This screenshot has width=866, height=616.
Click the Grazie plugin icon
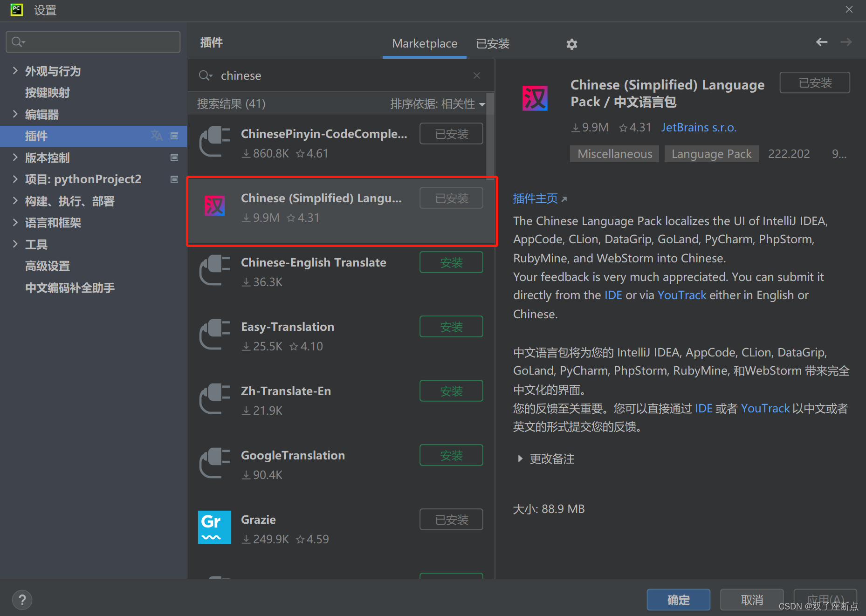click(214, 527)
